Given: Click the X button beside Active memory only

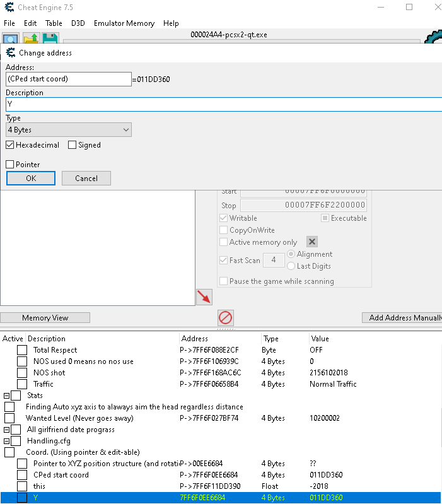Looking at the screenshot, I should (x=311, y=242).
